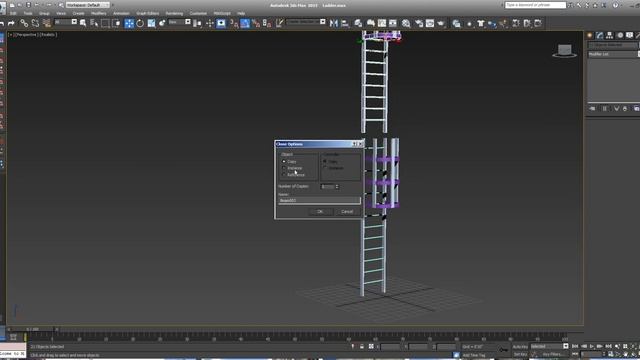640x360 pixels.
Task: Select the Instance controller radio button
Action: tap(325, 168)
